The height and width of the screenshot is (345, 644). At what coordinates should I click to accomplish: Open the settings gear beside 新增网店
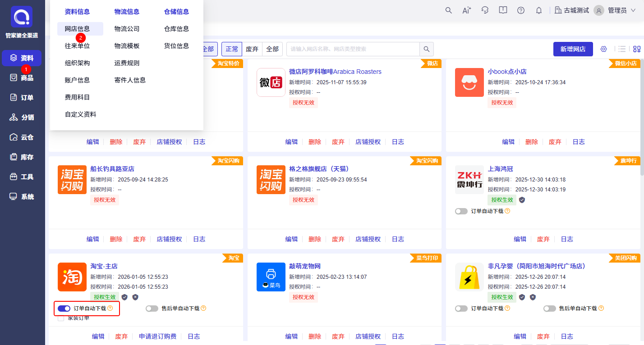coord(603,49)
